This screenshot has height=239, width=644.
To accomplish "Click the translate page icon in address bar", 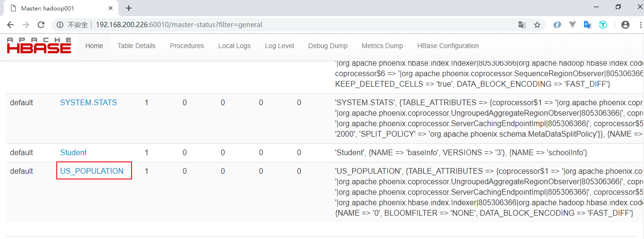I will 522,25.
